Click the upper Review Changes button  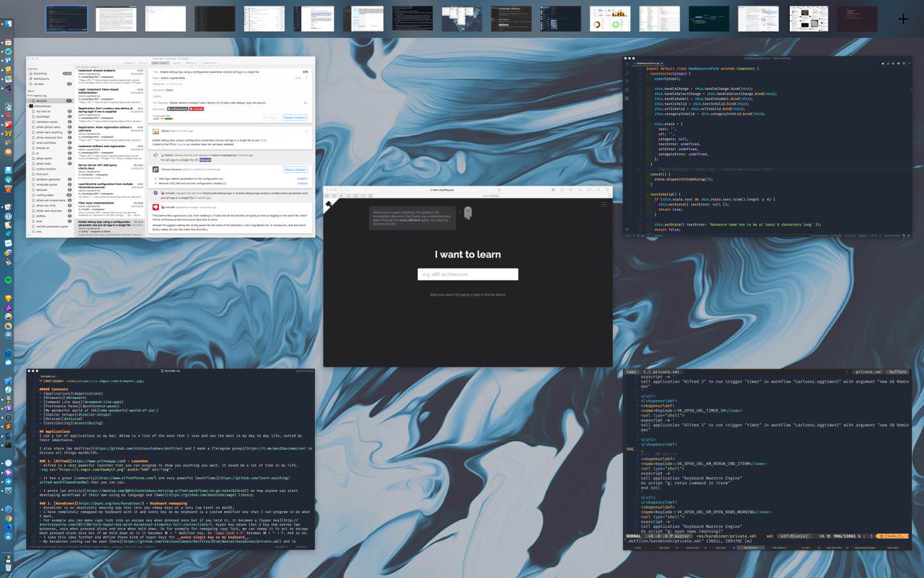[x=295, y=118]
